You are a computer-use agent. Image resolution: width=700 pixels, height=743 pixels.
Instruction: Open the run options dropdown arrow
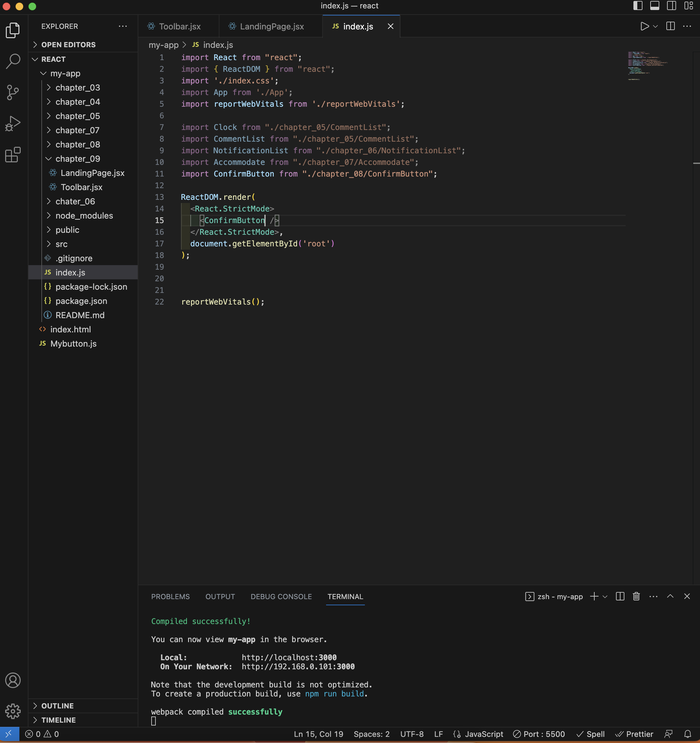(x=655, y=27)
